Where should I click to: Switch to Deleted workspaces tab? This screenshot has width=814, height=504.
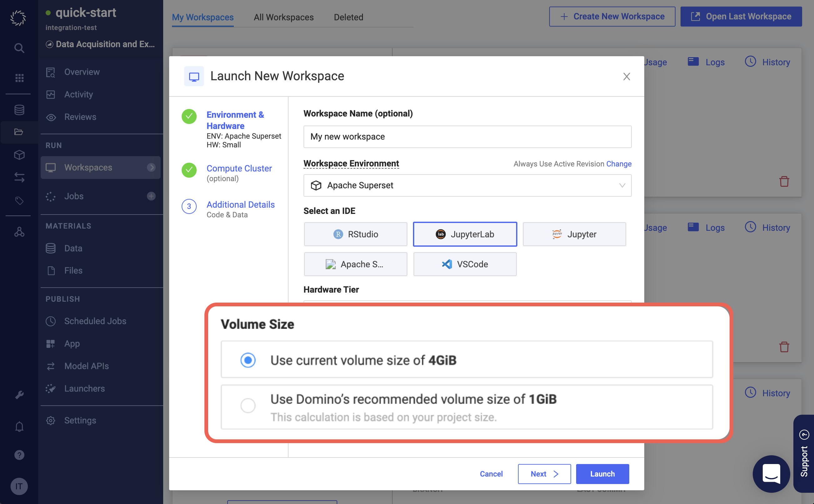pyautogui.click(x=349, y=16)
